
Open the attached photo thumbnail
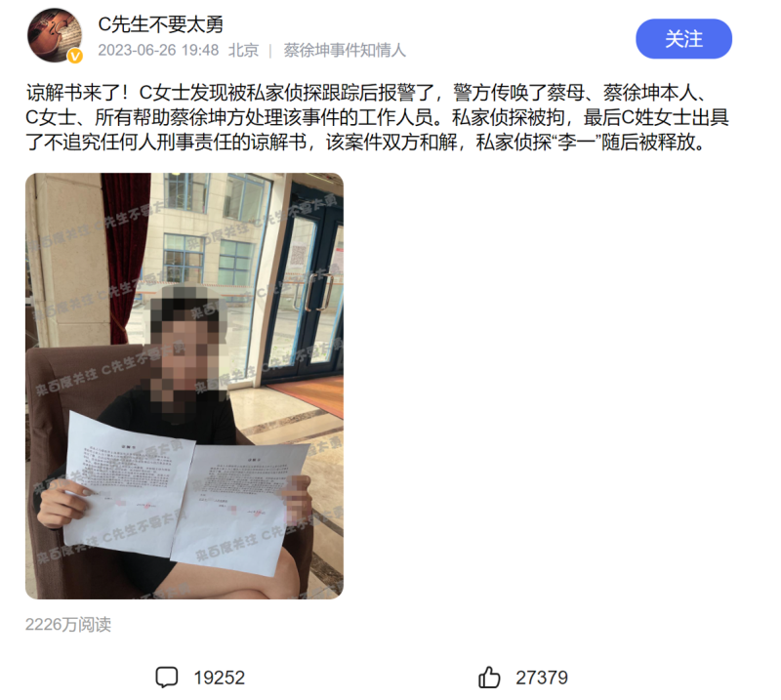pos(185,386)
